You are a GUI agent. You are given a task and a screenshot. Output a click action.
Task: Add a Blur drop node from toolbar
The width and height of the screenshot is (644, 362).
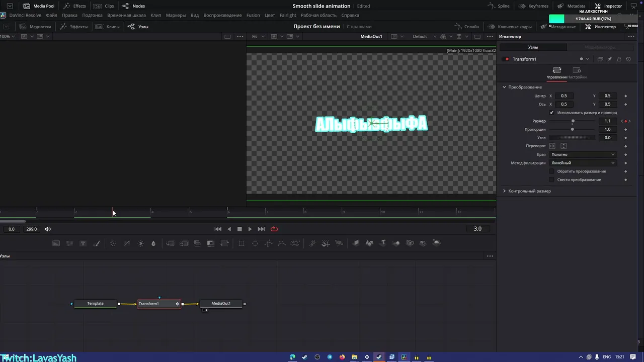pyautogui.click(x=153, y=243)
